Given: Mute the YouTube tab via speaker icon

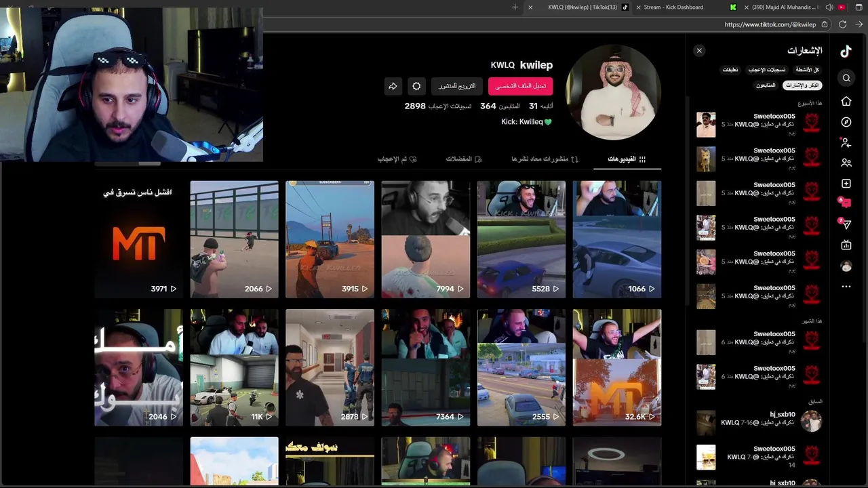Looking at the screenshot, I should pos(829,7).
